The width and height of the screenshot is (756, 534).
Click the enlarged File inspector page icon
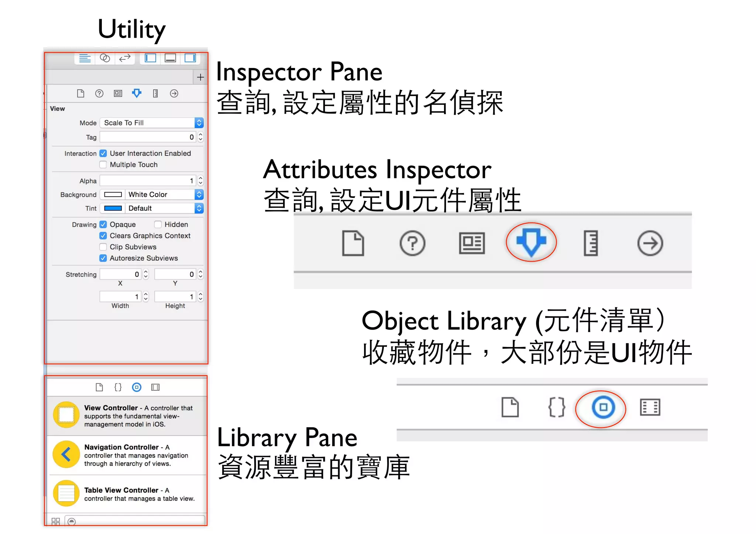coord(353,243)
